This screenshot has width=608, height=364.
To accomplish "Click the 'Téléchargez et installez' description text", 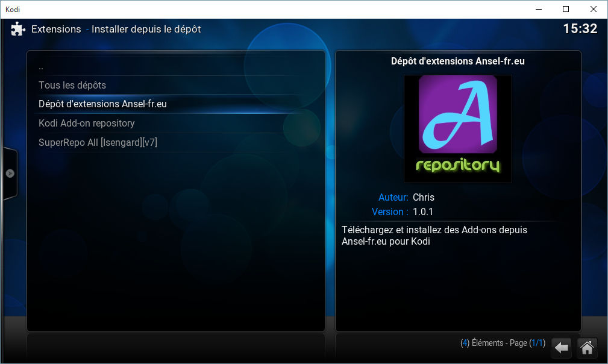I will [x=434, y=235].
